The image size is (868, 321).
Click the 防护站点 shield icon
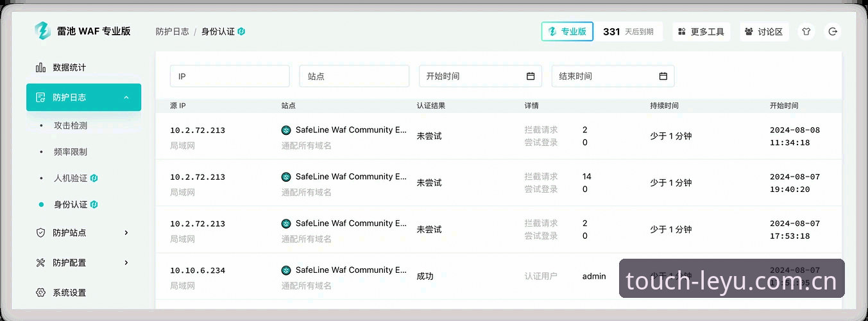click(41, 232)
